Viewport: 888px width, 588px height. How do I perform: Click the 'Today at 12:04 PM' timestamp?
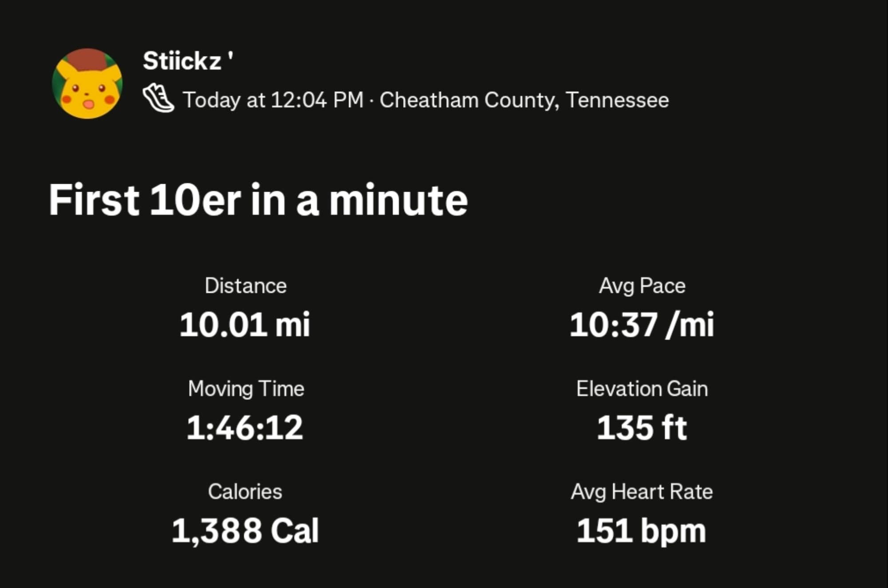click(273, 100)
